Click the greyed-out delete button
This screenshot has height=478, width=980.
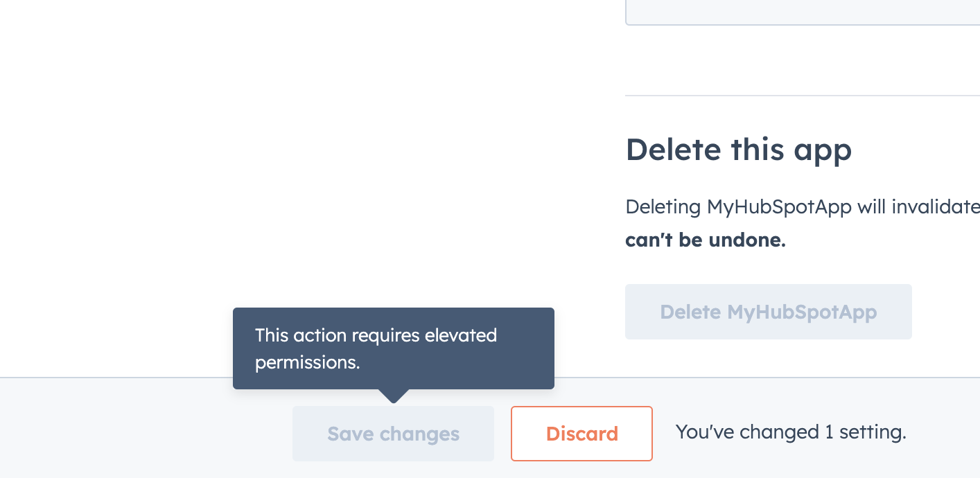[768, 312]
